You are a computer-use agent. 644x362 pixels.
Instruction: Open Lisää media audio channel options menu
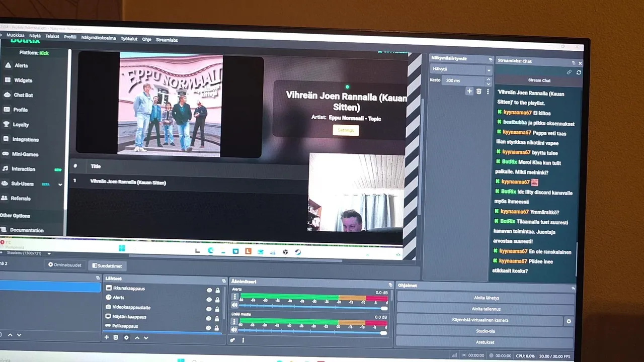(234, 322)
